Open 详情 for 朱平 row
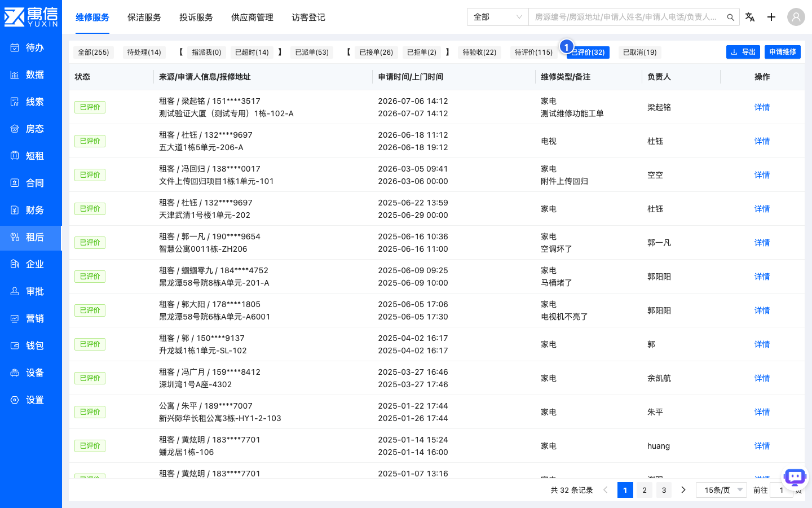Image resolution: width=812 pixels, height=508 pixels. tap(762, 412)
